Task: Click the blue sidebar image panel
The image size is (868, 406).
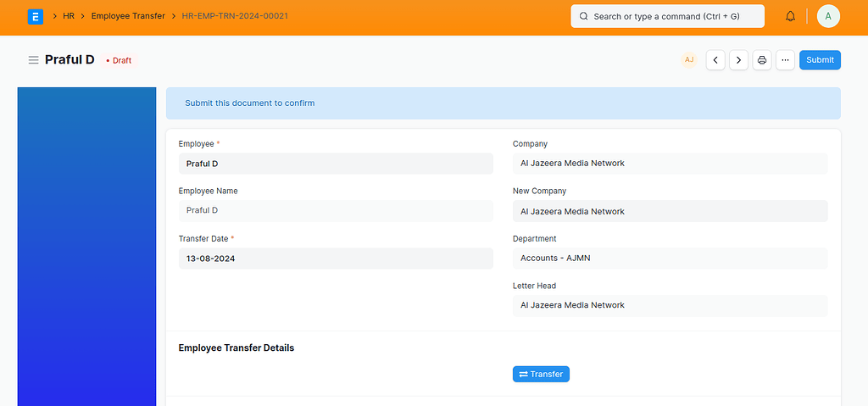Action: 86,246
